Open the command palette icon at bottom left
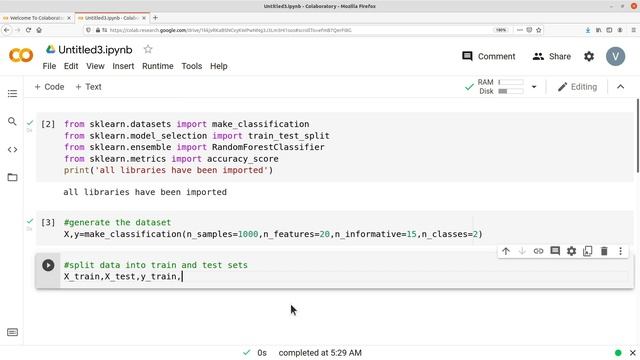 [12, 332]
